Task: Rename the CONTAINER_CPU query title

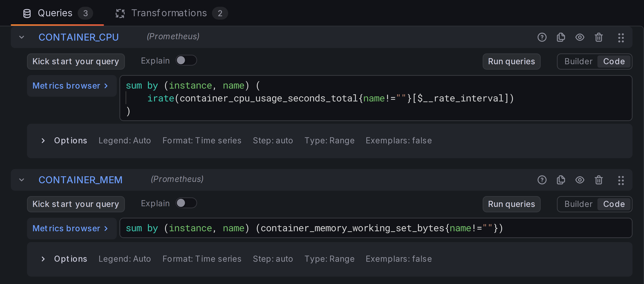Action: tap(78, 37)
